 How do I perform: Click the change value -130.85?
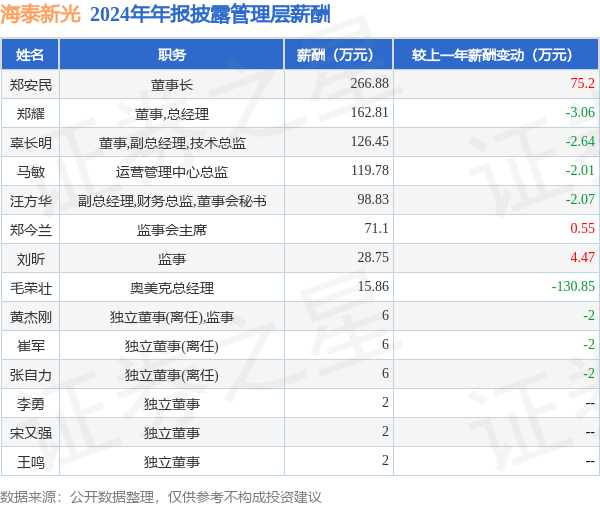tap(573, 286)
